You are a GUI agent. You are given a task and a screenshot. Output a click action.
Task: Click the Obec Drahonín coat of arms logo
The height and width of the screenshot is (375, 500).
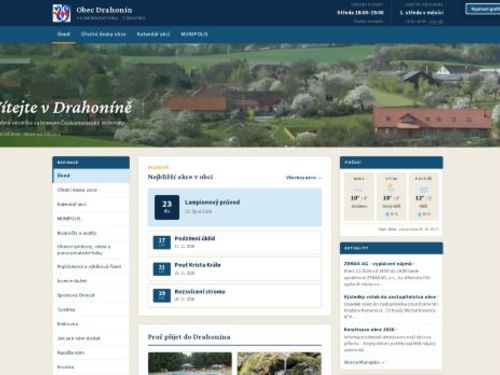[62, 13]
